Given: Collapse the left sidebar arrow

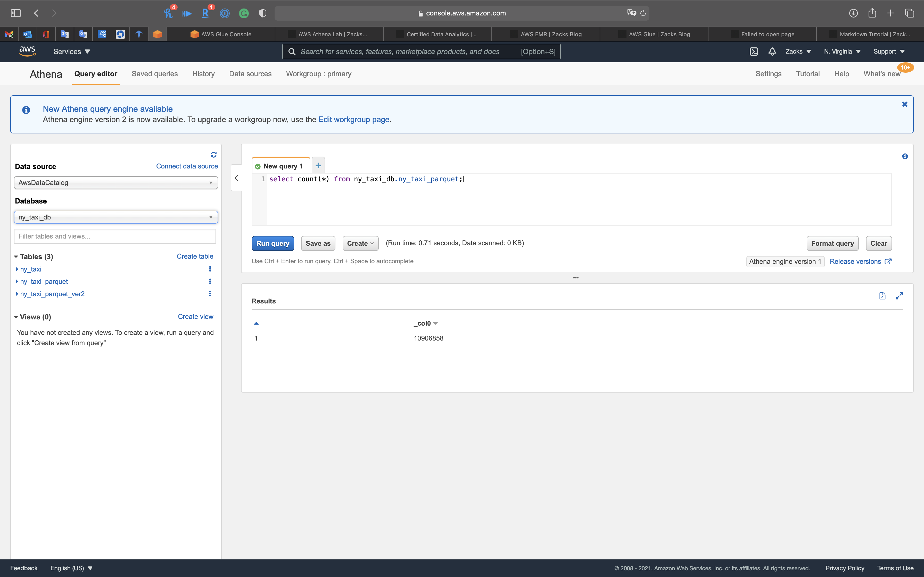Looking at the screenshot, I should click(x=236, y=178).
